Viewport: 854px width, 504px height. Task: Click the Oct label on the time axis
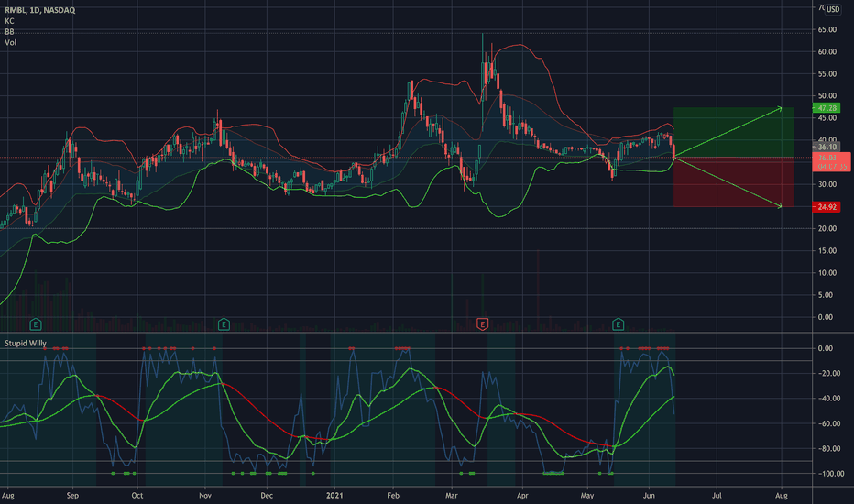[x=137, y=495]
